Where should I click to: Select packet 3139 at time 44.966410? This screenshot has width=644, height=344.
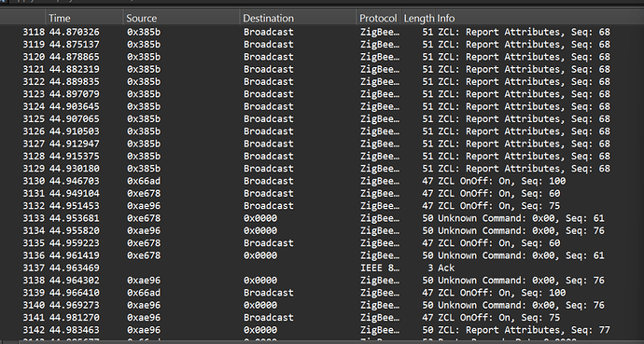(x=322, y=293)
